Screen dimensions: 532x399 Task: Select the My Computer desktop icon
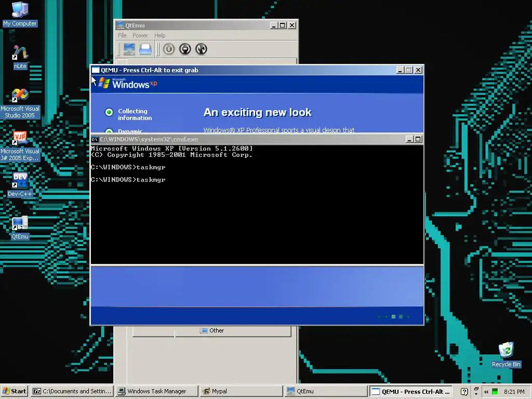[x=20, y=14]
